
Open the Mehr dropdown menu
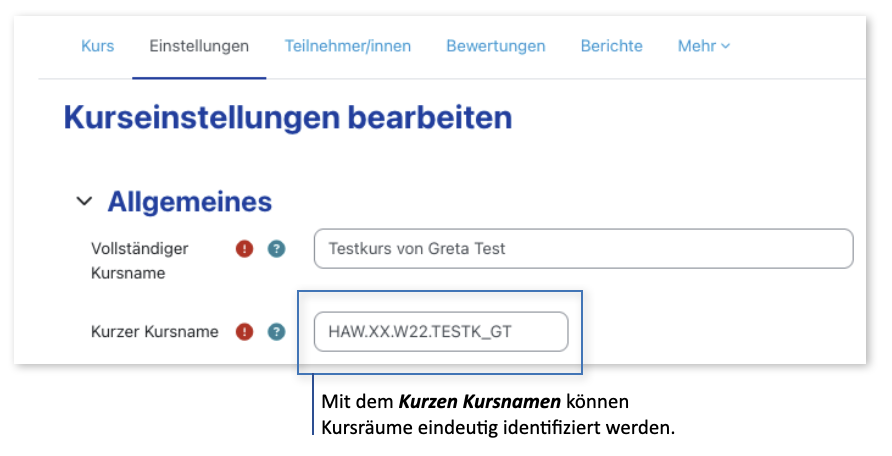point(703,46)
